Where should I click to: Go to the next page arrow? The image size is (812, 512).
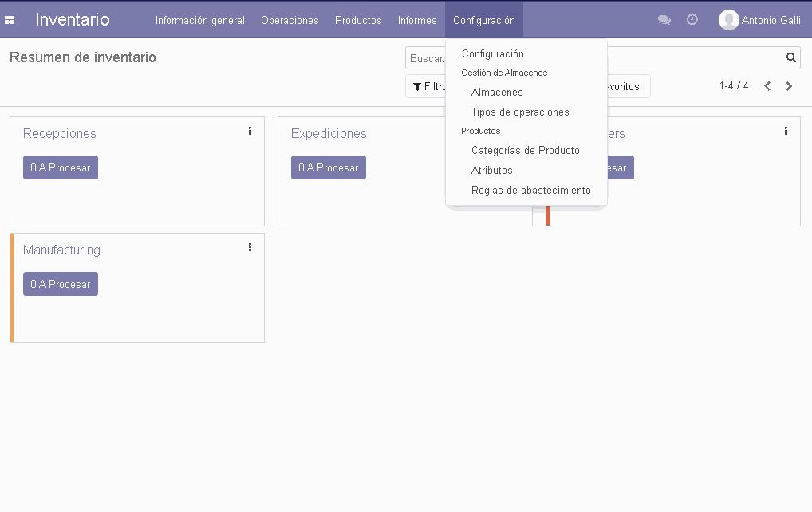[x=789, y=86]
